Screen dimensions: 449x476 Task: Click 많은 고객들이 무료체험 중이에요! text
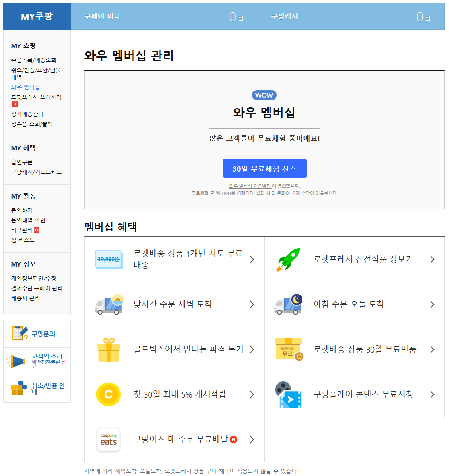point(264,138)
